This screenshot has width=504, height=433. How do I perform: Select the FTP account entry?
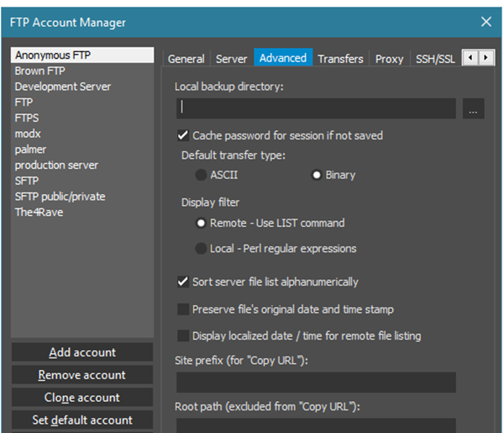click(82, 103)
